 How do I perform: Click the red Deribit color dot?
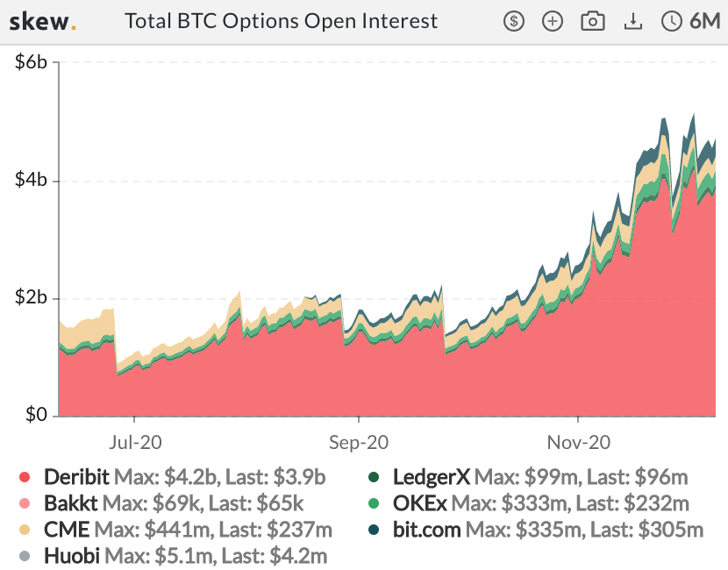pos(25,478)
